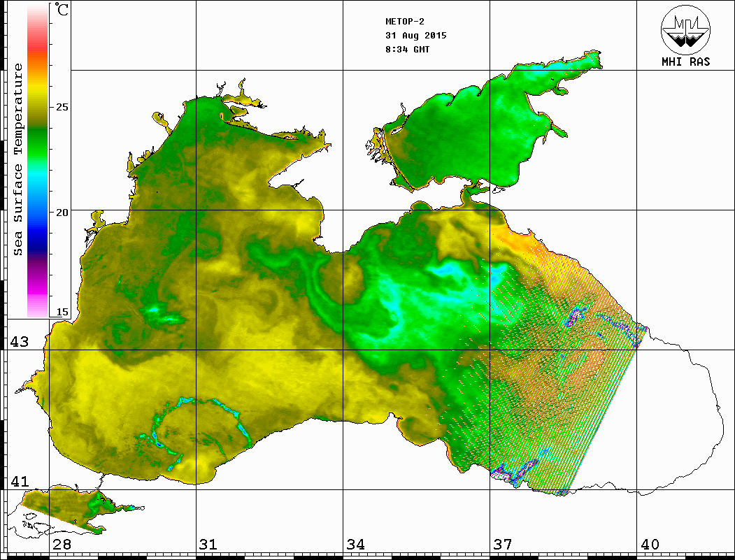Viewport: 735px width, 560px height.
Task: Click the longitude label '31'
Action: (208, 544)
